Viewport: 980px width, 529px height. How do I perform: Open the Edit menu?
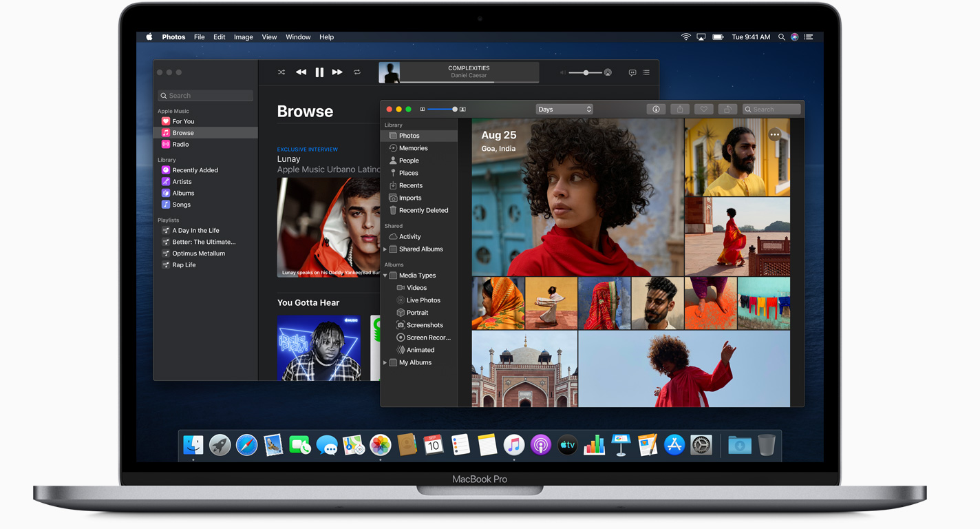[x=219, y=37]
